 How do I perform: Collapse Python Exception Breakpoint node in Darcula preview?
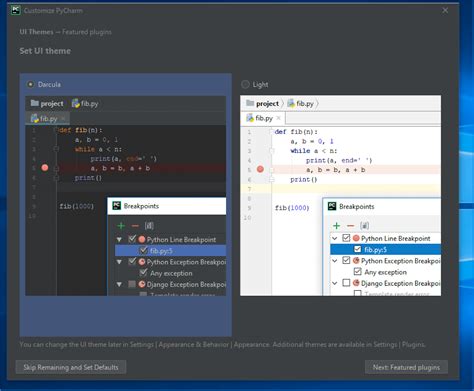click(119, 262)
